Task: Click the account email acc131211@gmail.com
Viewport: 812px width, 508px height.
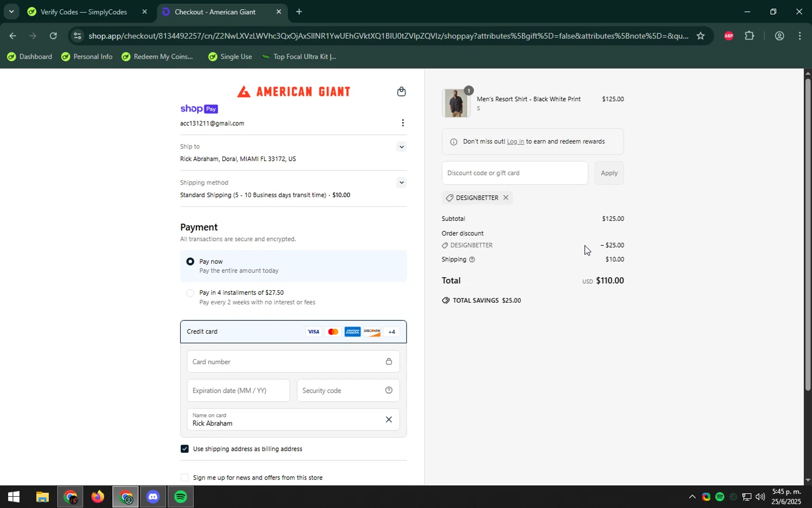Action: coord(212,123)
